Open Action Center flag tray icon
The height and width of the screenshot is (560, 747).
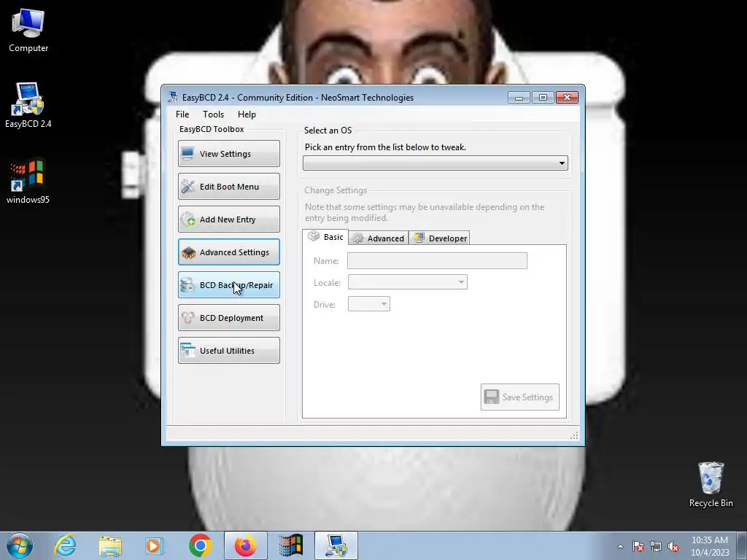coord(638,546)
